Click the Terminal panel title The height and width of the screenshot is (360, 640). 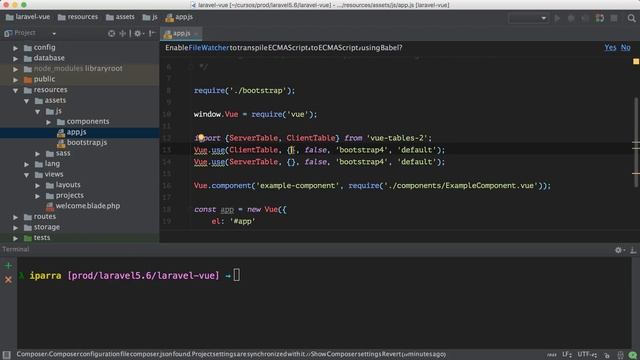(16, 249)
